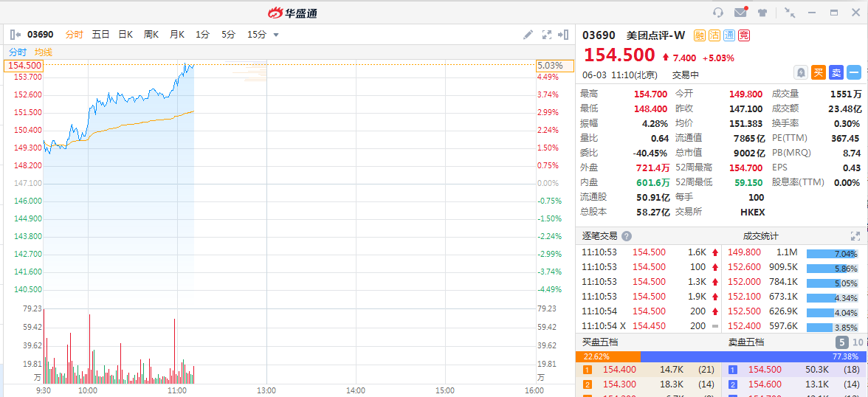Click the 149.800 row in trade statistics
Viewport: 868px width, 397px height.
[x=793, y=252]
